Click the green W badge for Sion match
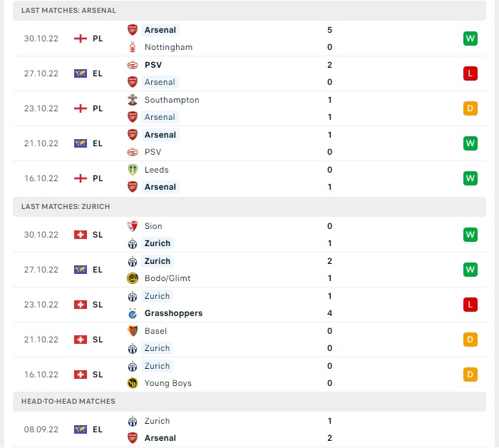Image resolution: width=499 pixels, height=448 pixels. (470, 235)
